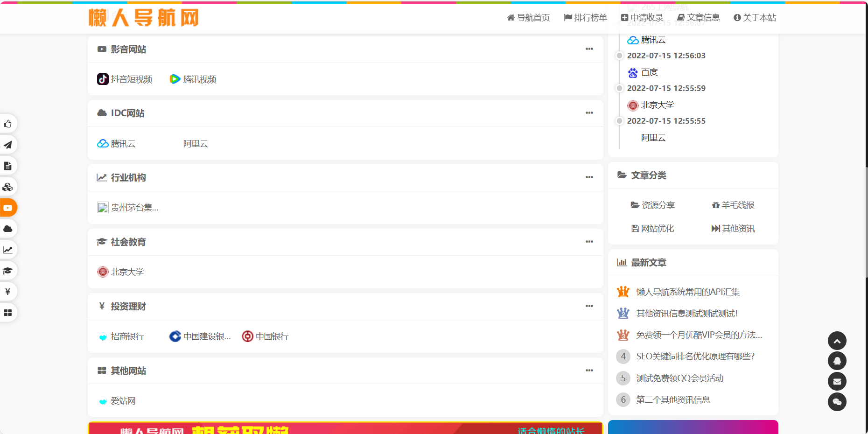Open 阿里云 in recent timeline
This screenshot has height=434, width=868.
(653, 138)
